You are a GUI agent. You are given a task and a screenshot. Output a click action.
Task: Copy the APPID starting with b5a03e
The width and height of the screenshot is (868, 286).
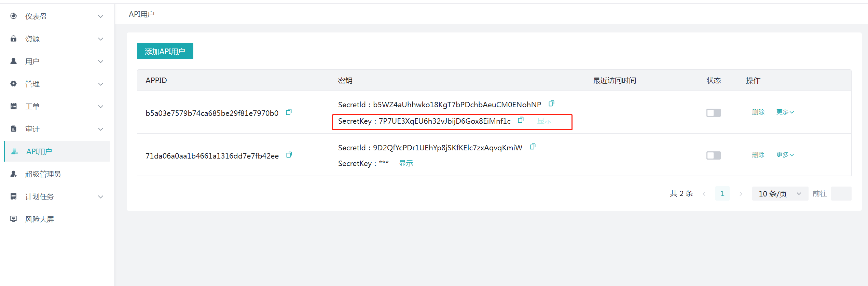click(x=289, y=112)
